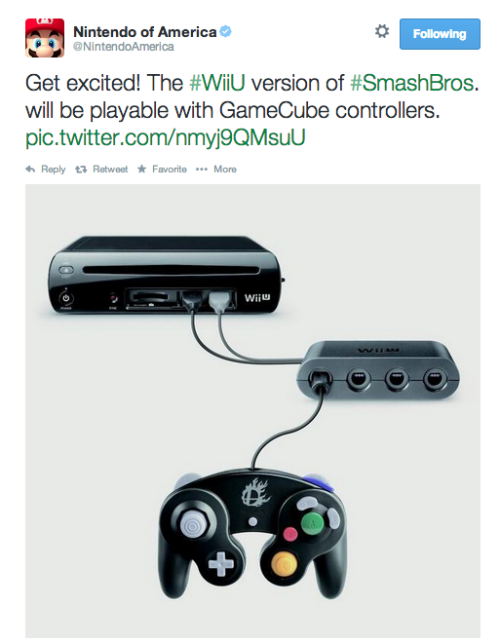Click the favorite star icon
Image resolution: width=500 pixels, height=643 pixels.
point(142,169)
